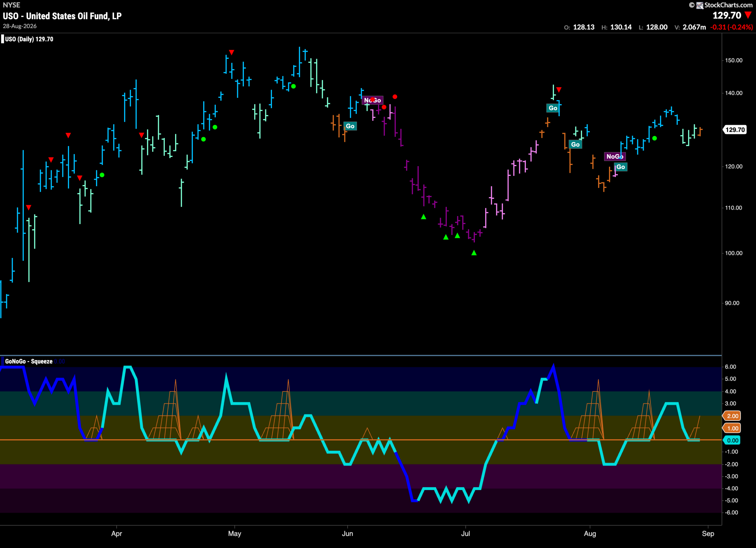
Task: Click the Volume value 2.067m
Action: (694, 27)
